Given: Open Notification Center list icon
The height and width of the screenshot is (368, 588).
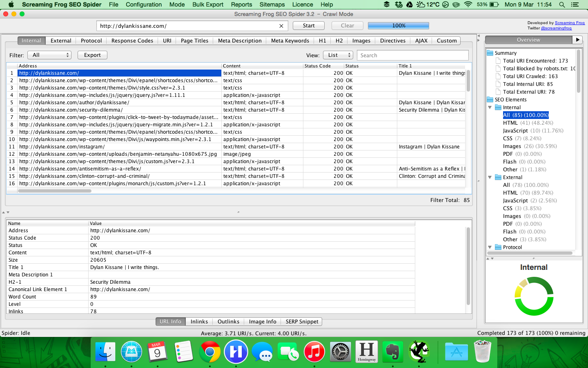Looking at the screenshot, I should click(x=575, y=4).
